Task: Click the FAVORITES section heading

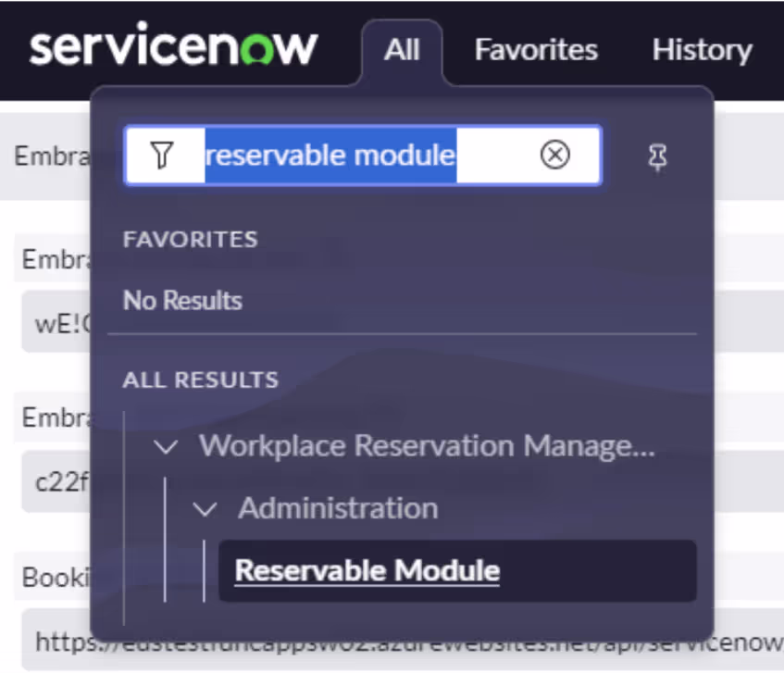Action: (190, 240)
